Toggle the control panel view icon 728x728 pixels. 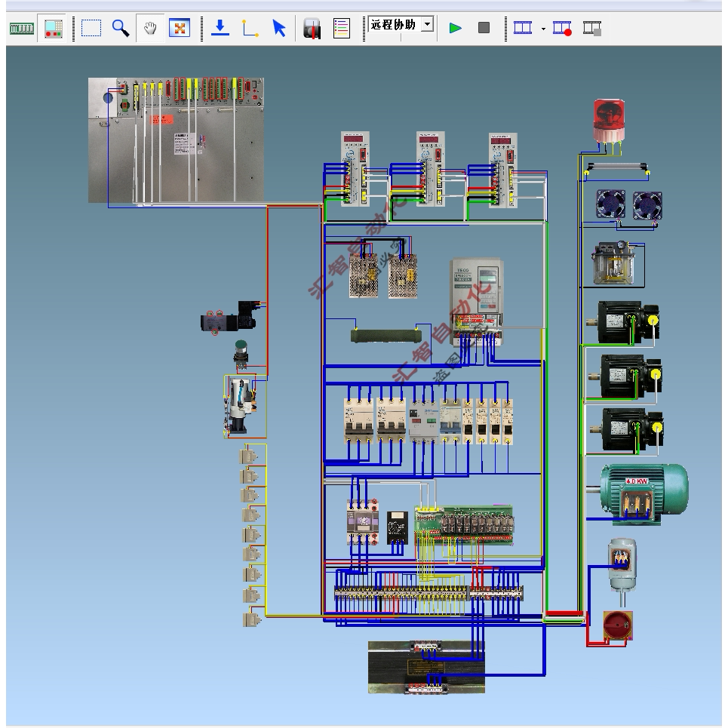(x=54, y=29)
